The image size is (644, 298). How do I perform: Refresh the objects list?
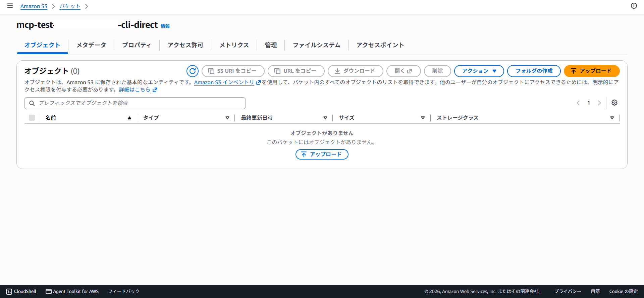coord(193,71)
